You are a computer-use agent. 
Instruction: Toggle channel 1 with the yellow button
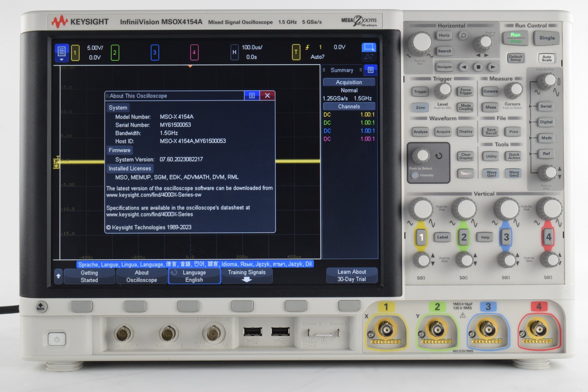coord(421,237)
